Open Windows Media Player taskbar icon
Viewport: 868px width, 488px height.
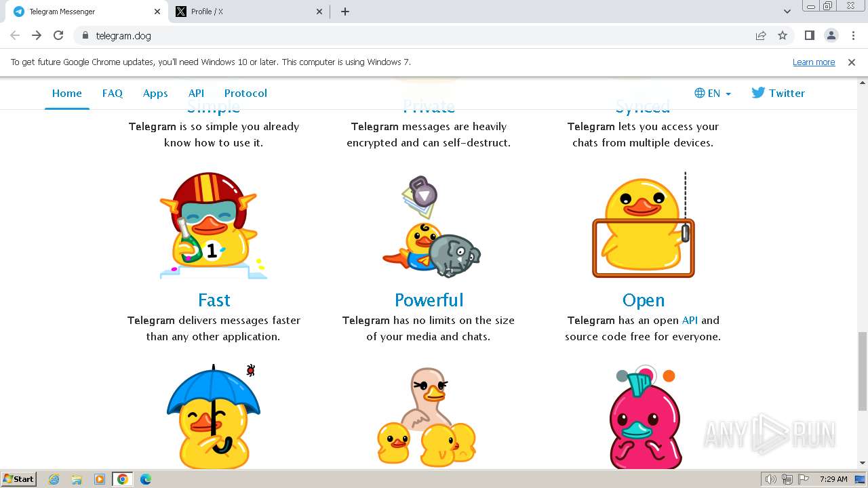pyautogui.click(x=100, y=479)
